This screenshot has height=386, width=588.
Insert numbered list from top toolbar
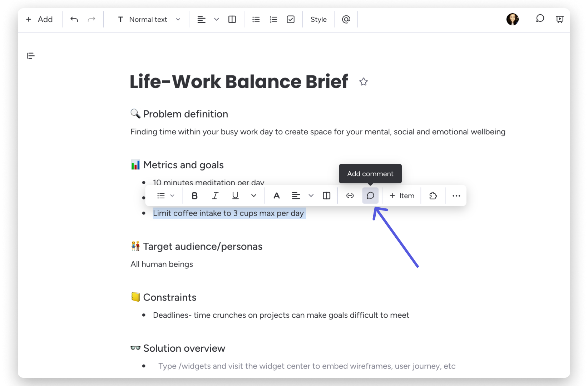coord(273,19)
